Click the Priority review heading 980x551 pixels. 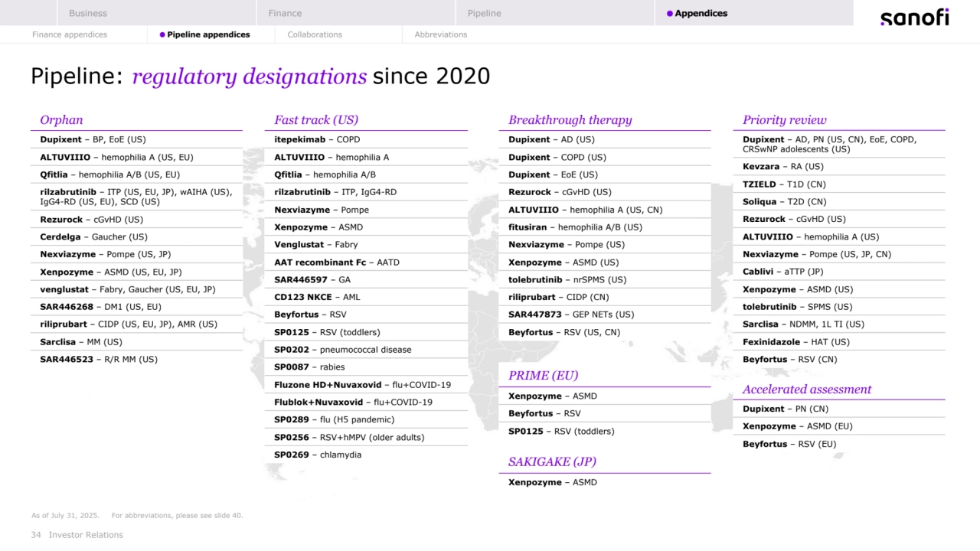pos(785,120)
